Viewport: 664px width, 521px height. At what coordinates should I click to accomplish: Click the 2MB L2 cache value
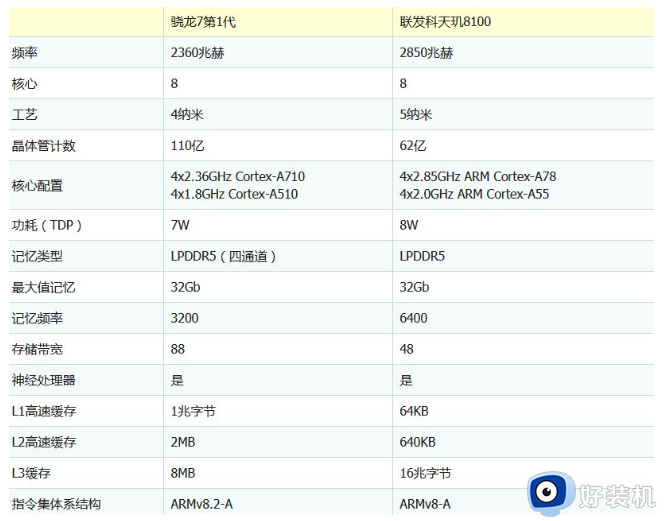point(183,442)
